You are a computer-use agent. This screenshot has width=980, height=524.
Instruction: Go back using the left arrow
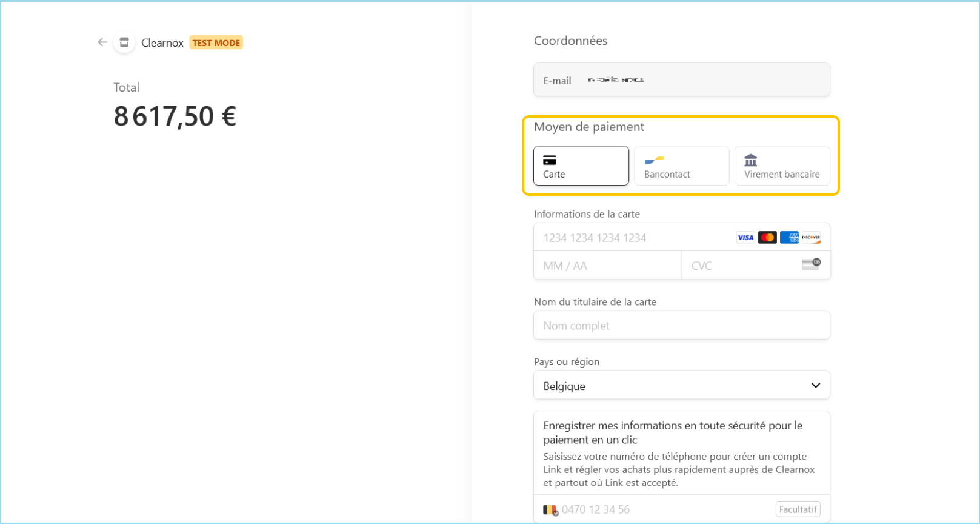click(102, 42)
